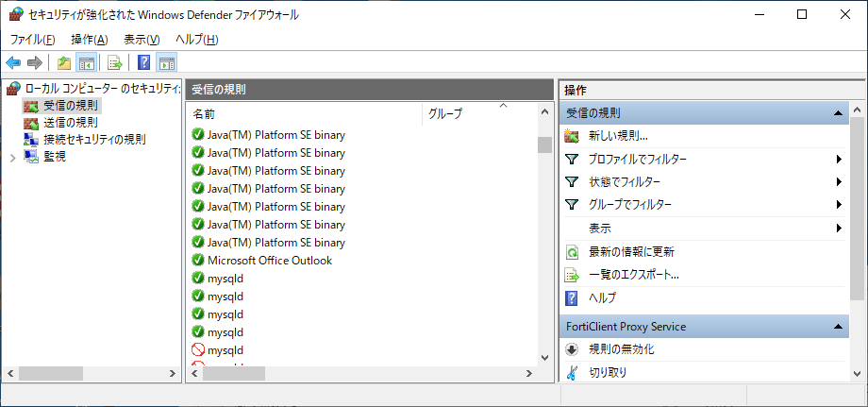The width and height of the screenshot is (868, 407).
Task: Click tree pane horizontal scrollbar left arrow
Action: (x=11, y=374)
